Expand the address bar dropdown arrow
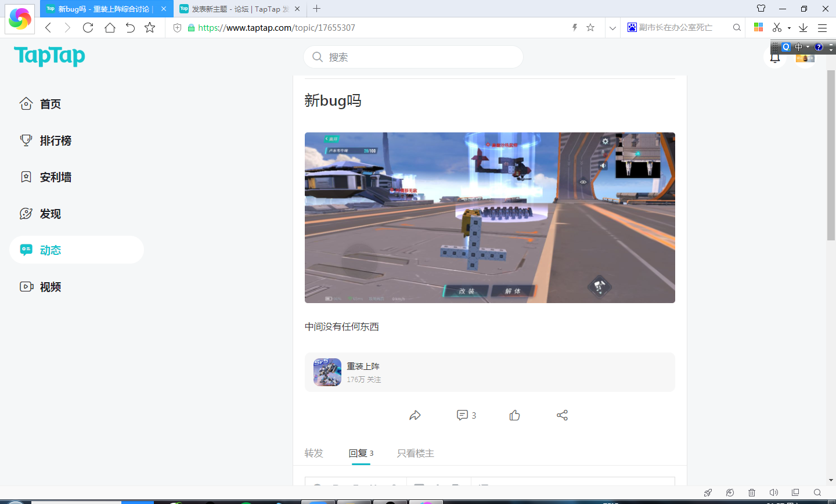This screenshot has width=836, height=504. pyautogui.click(x=612, y=27)
